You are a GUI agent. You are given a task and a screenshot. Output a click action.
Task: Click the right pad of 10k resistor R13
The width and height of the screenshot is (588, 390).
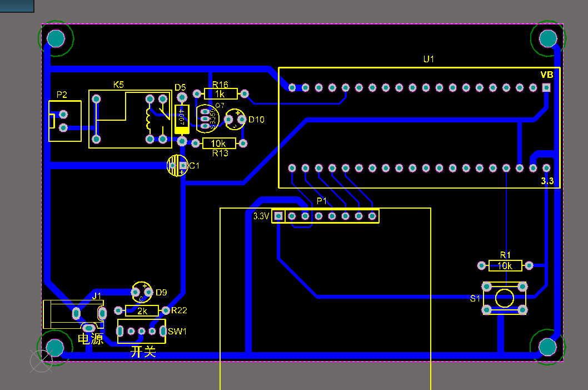click(x=243, y=144)
